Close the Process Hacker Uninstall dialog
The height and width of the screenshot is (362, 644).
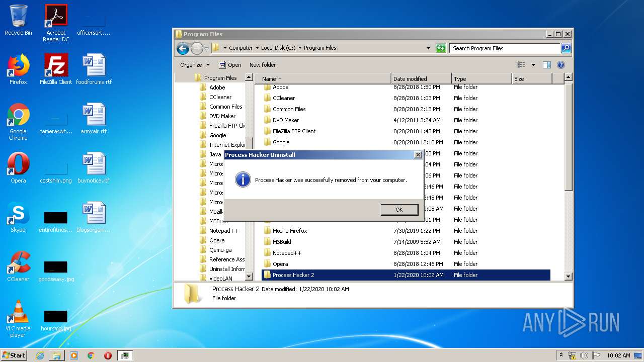click(x=418, y=155)
